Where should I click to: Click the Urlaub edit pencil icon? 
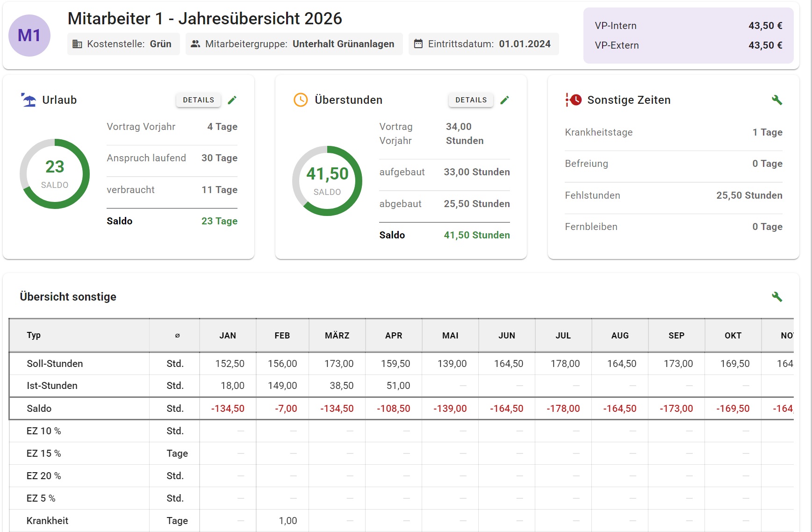tap(232, 100)
